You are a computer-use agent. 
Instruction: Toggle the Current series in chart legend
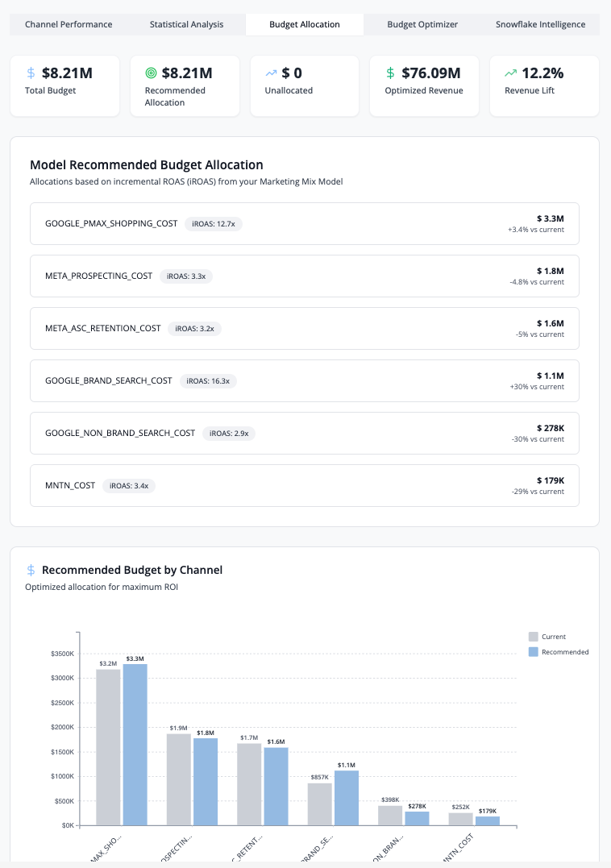[547, 637]
